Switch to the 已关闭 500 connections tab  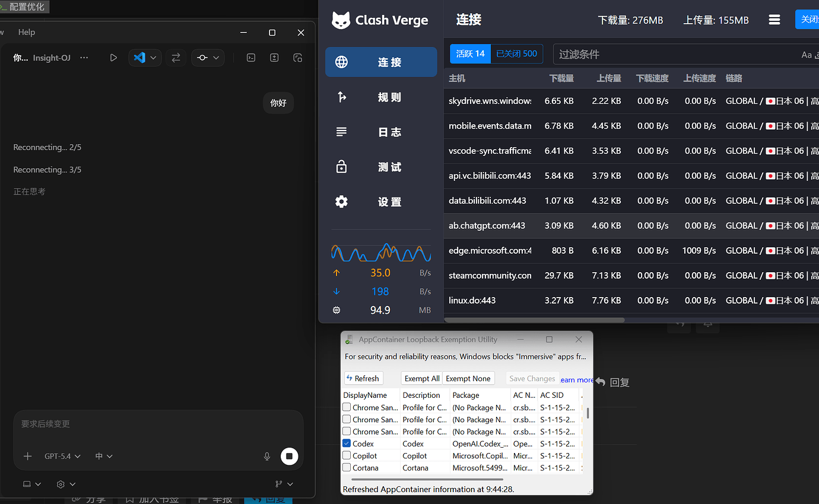coord(516,53)
